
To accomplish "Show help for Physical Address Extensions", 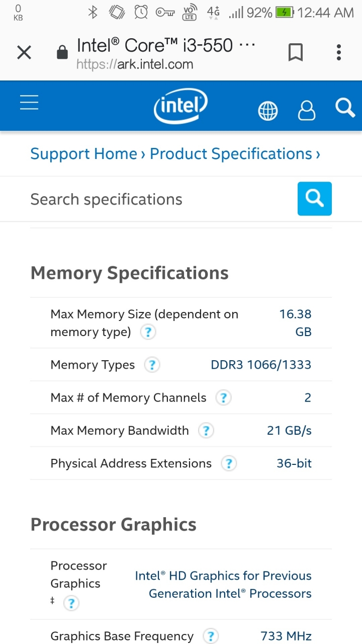I will click(229, 463).
